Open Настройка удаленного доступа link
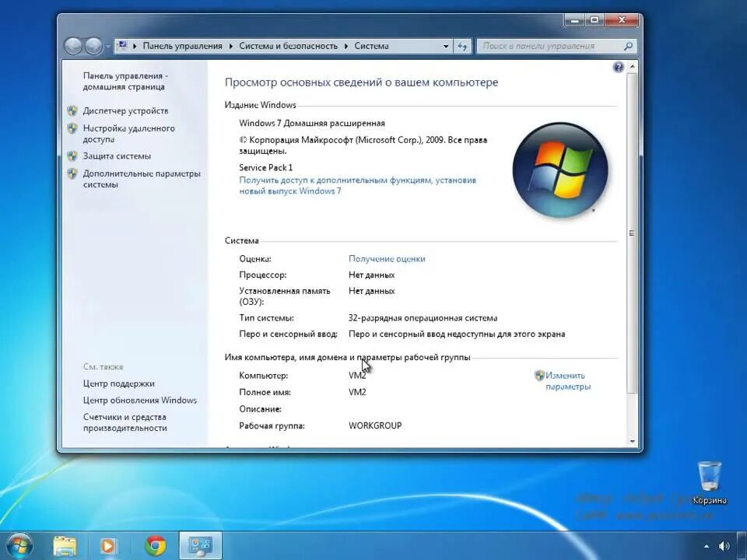 click(128, 134)
